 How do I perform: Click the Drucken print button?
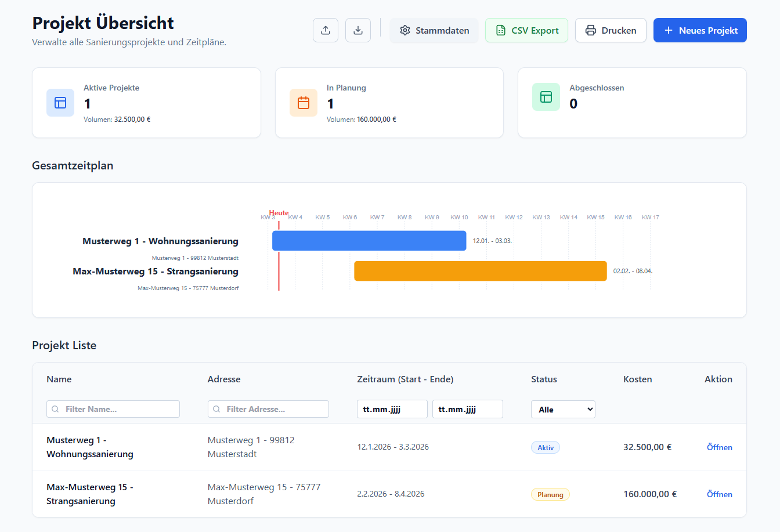[x=611, y=30]
